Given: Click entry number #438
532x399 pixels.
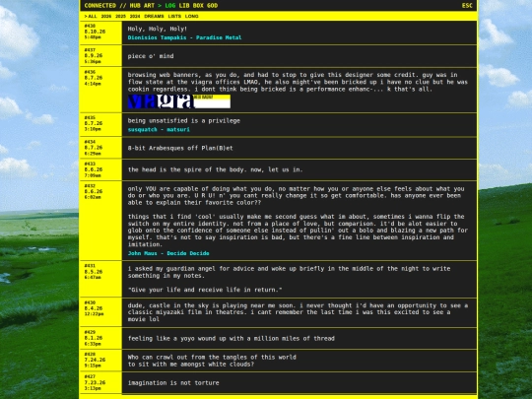Looking at the screenshot, I should pos(90,26).
